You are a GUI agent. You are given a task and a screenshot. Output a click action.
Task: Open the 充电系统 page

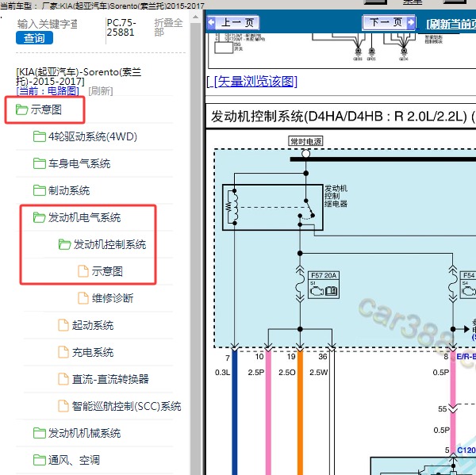tap(93, 352)
